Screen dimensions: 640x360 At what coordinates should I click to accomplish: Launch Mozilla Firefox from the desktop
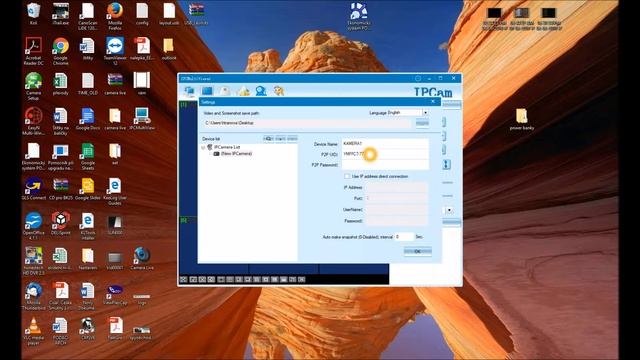pos(115,16)
